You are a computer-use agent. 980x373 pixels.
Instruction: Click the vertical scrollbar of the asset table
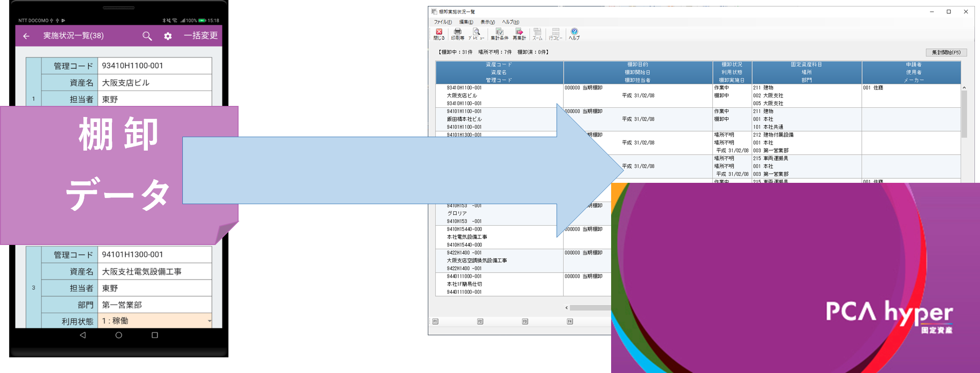[964, 114]
